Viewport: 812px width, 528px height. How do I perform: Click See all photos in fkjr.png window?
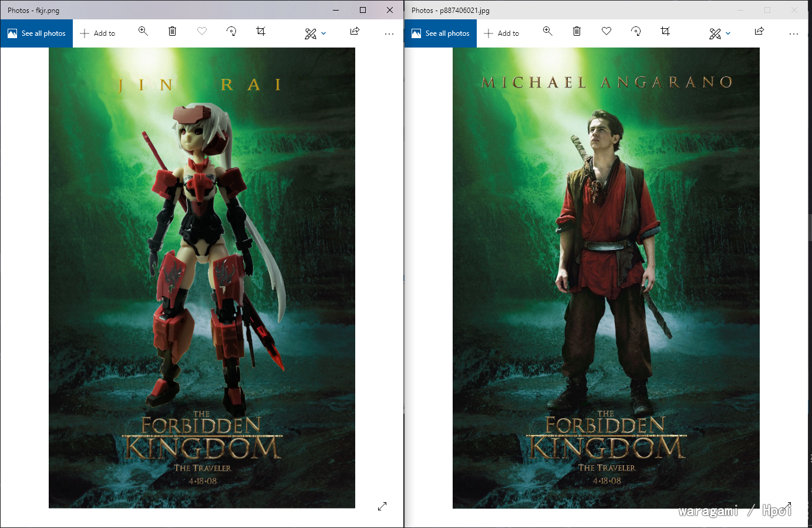click(36, 33)
